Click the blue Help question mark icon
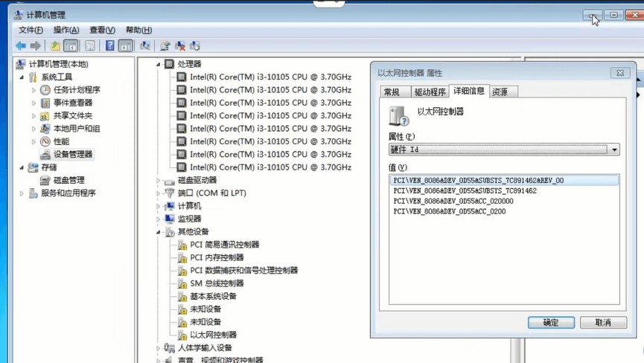Image resolution: width=644 pixels, height=363 pixels. 110,45
